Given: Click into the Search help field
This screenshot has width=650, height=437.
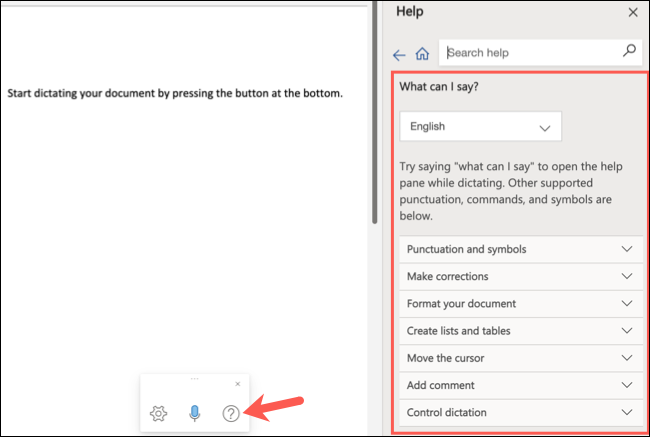Looking at the screenshot, I should pos(530,52).
